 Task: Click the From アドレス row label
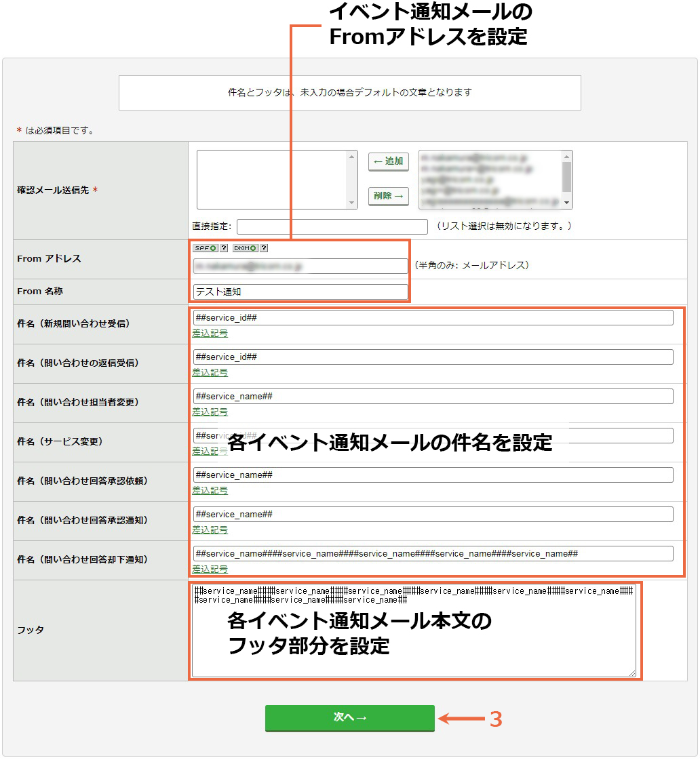point(49,259)
